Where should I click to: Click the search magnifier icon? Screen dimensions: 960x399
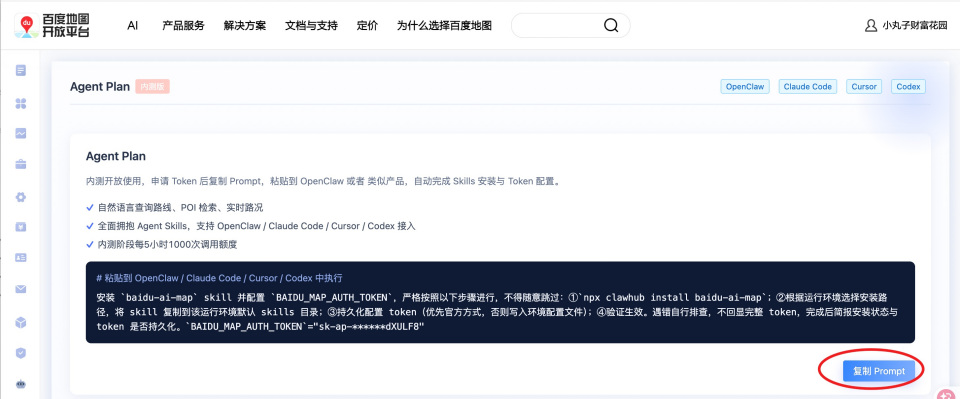[611, 26]
